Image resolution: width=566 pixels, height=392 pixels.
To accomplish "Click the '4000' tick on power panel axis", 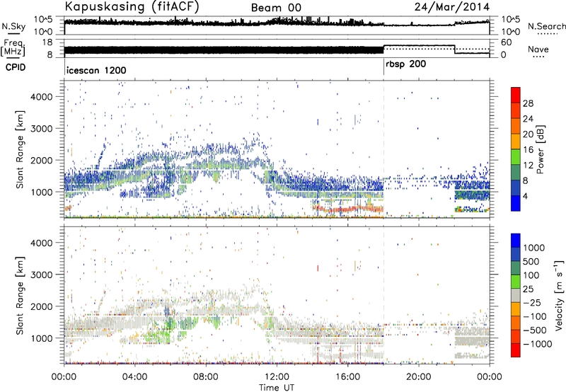I will [x=41, y=97].
